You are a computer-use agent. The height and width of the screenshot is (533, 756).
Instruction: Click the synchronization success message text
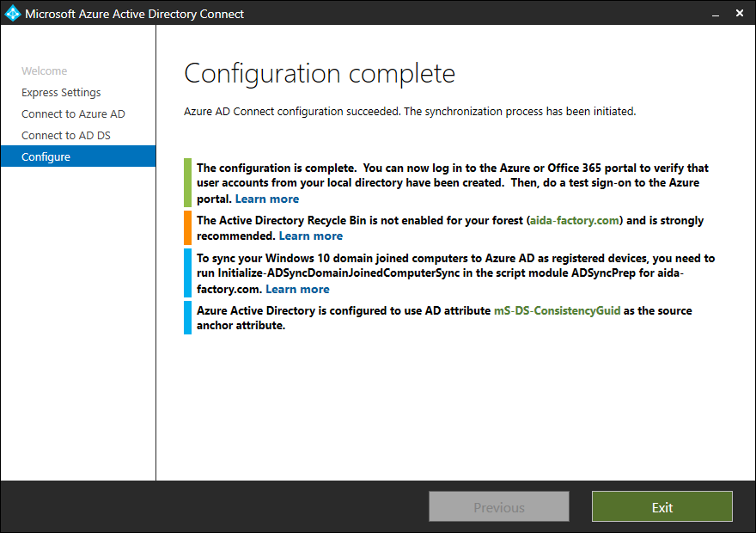[x=408, y=111]
